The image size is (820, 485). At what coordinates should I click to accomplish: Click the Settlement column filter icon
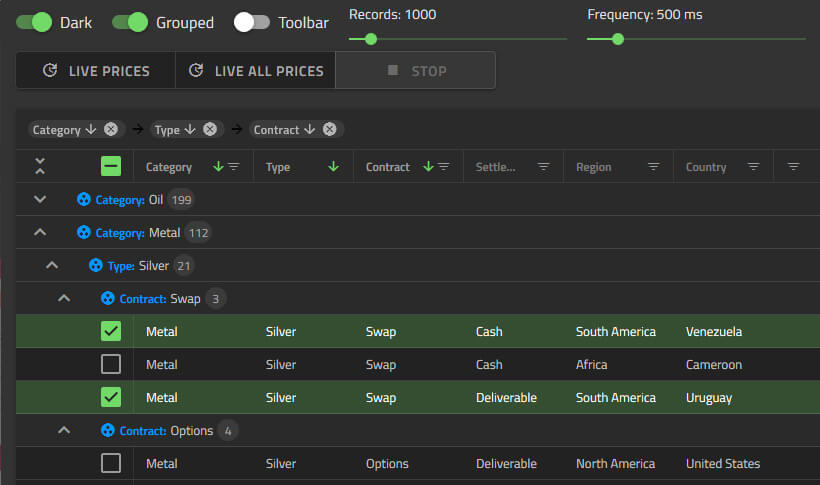(x=544, y=167)
